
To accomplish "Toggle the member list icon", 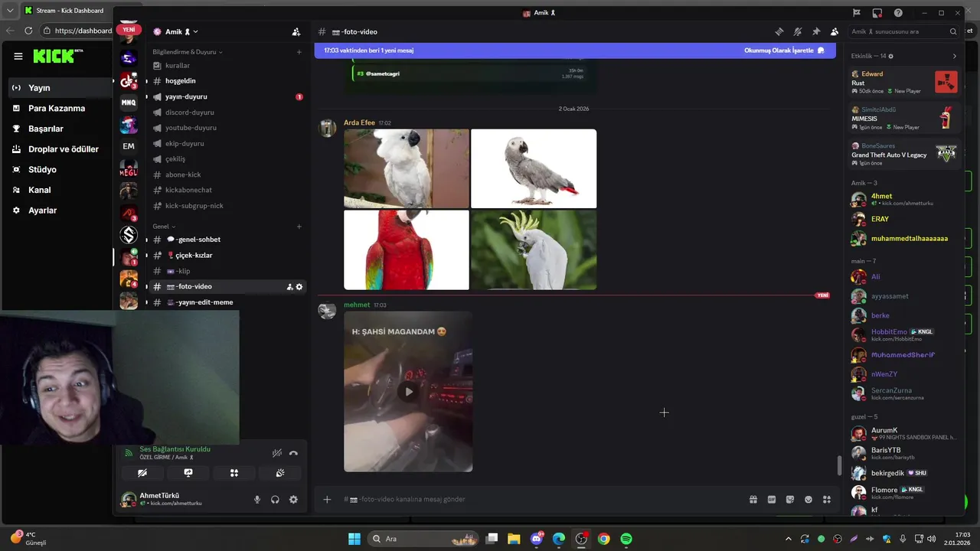I will coord(835,31).
